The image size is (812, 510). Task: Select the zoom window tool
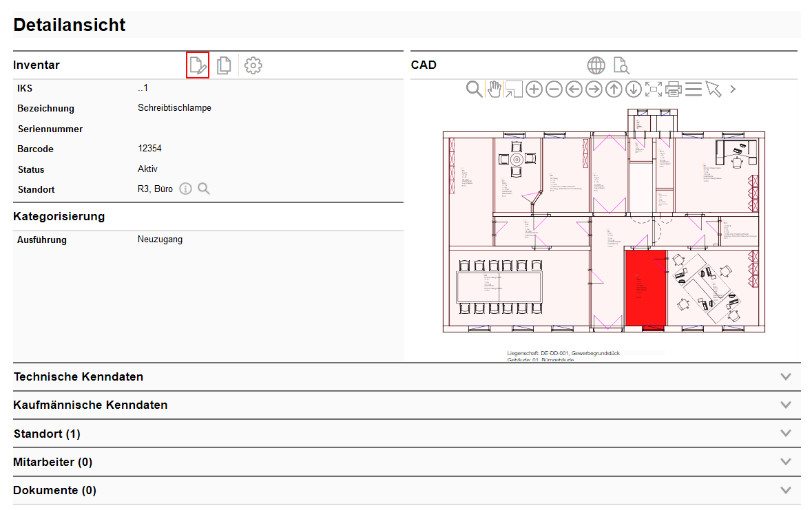514,89
